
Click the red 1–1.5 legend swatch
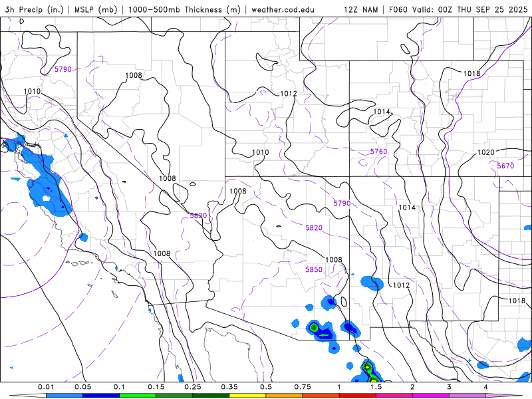tap(358, 396)
